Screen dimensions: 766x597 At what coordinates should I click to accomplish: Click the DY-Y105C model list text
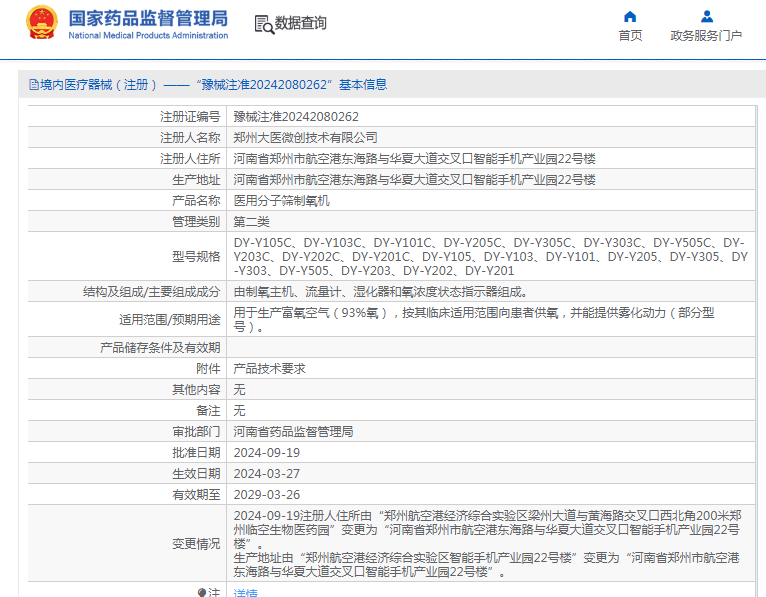490,256
